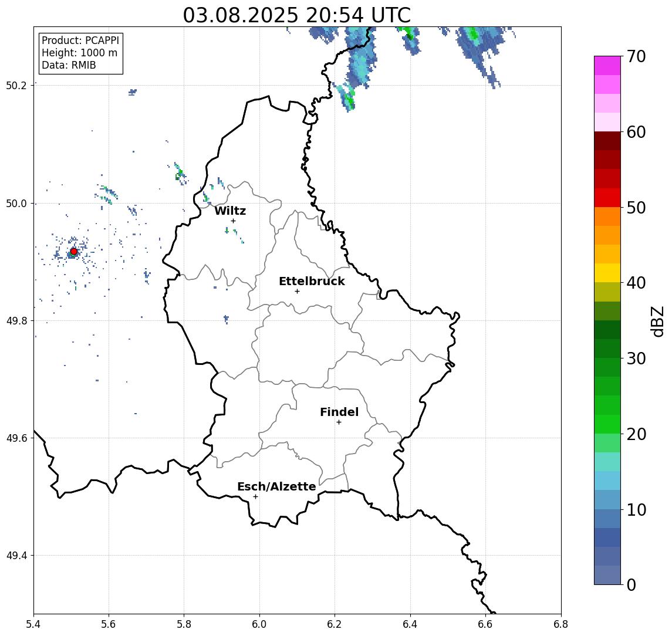Click the latitude axis label 49.4
Viewport: 672px width, 636px height.
point(16,556)
